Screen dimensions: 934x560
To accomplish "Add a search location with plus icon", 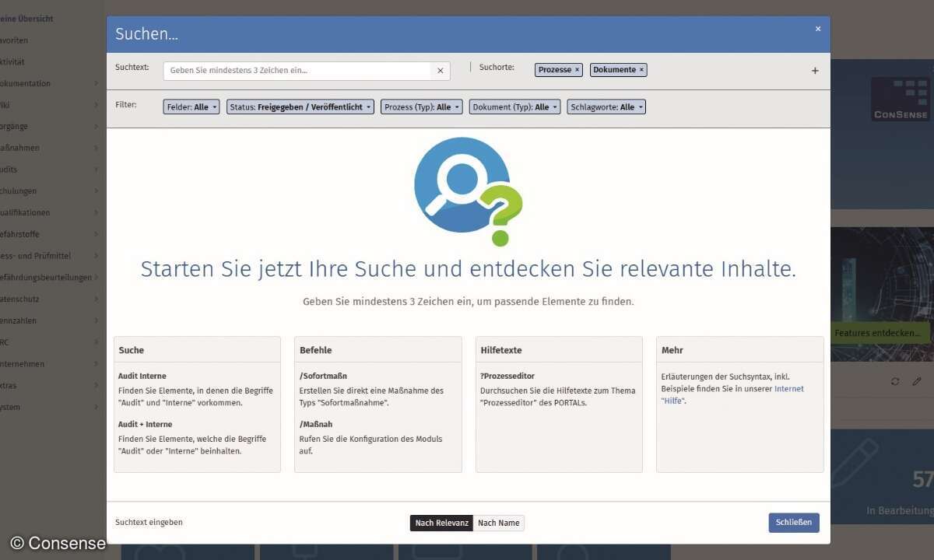I will tap(815, 71).
